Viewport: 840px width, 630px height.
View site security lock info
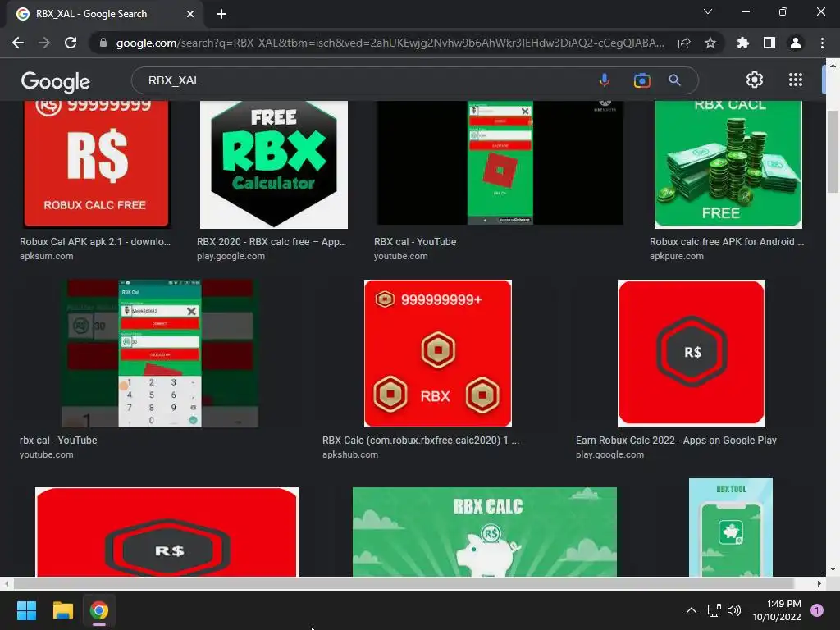pyautogui.click(x=103, y=43)
